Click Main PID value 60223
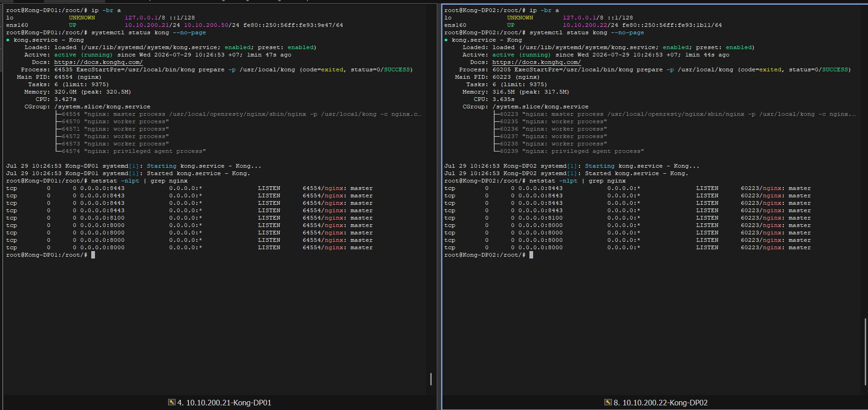868x410 pixels. (502, 77)
